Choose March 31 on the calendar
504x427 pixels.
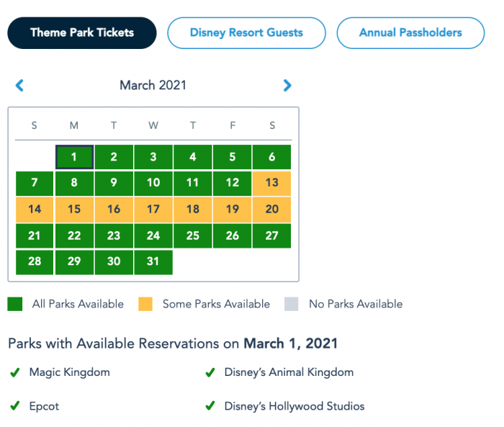tap(153, 262)
